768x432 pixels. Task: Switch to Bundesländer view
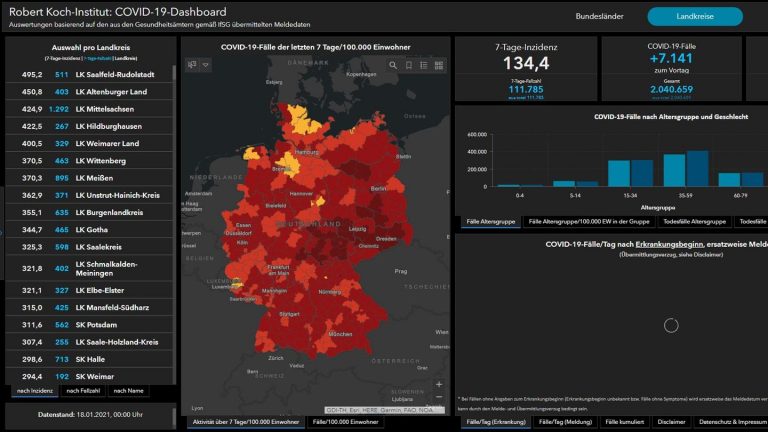tap(599, 16)
